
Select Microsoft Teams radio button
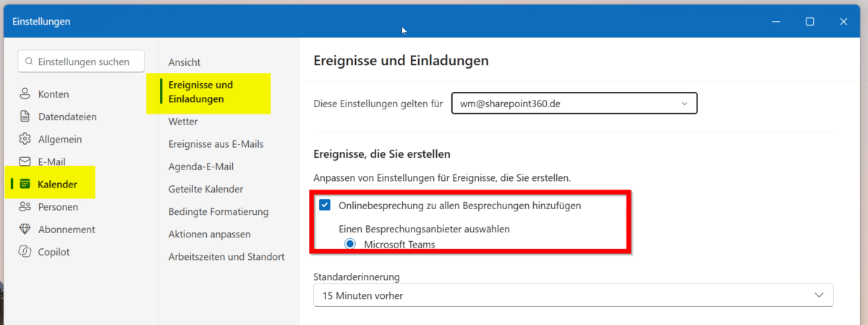point(351,244)
